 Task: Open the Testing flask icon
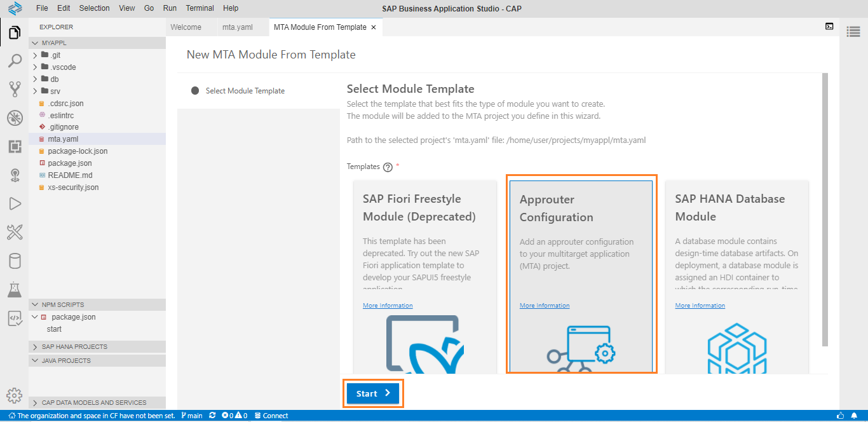click(14, 290)
